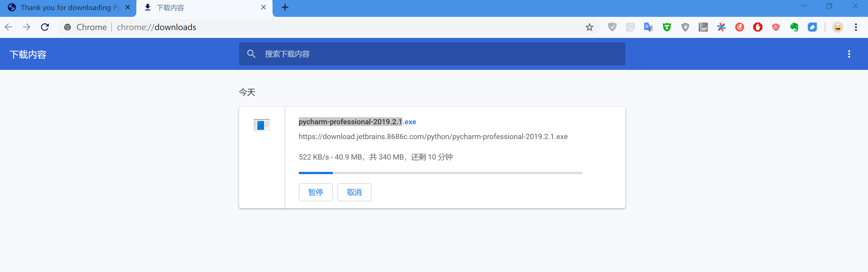Screen dimensions: 868x272
Task: Open the grey checkmark shield extension
Action: 612,27
